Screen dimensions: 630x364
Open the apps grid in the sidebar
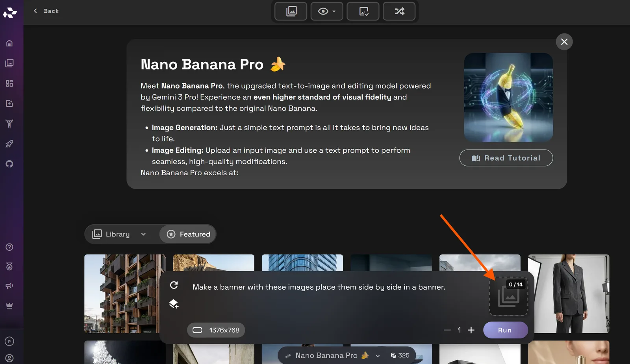9,83
